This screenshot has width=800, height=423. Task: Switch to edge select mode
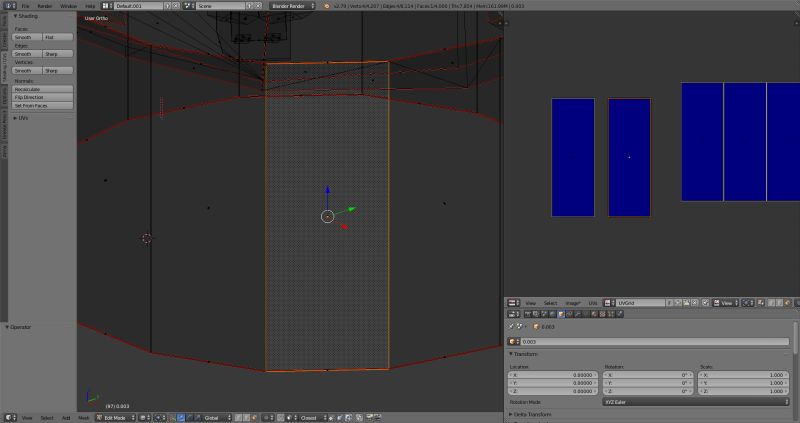point(245,417)
